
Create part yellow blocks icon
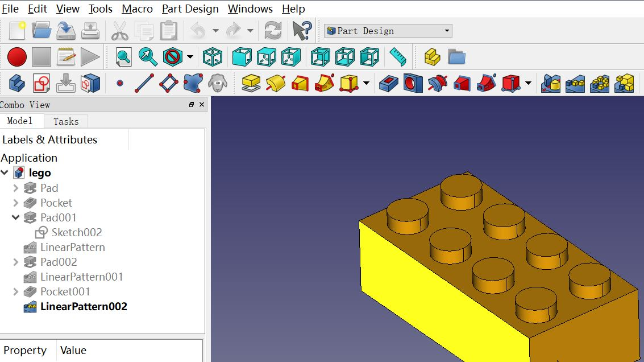pyautogui.click(x=432, y=57)
